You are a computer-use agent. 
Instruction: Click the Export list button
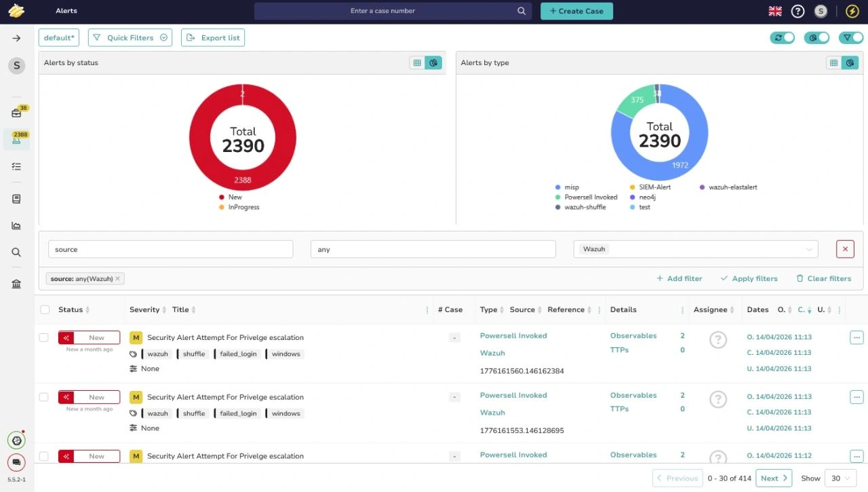[213, 38]
